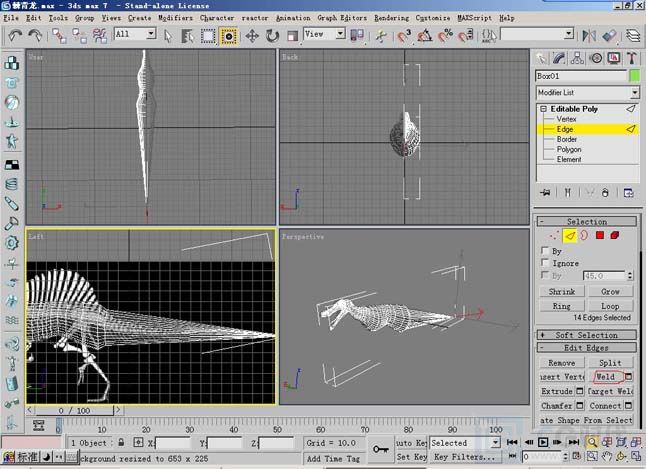646x469 pixels.
Task: Click the Align tool icon
Action: 609,36
